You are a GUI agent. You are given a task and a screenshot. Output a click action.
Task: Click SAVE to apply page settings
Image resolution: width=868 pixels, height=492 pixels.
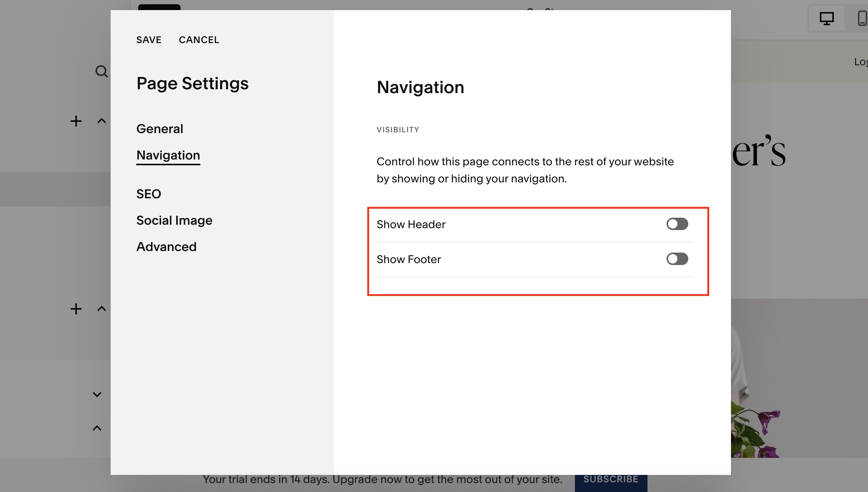click(x=149, y=40)
